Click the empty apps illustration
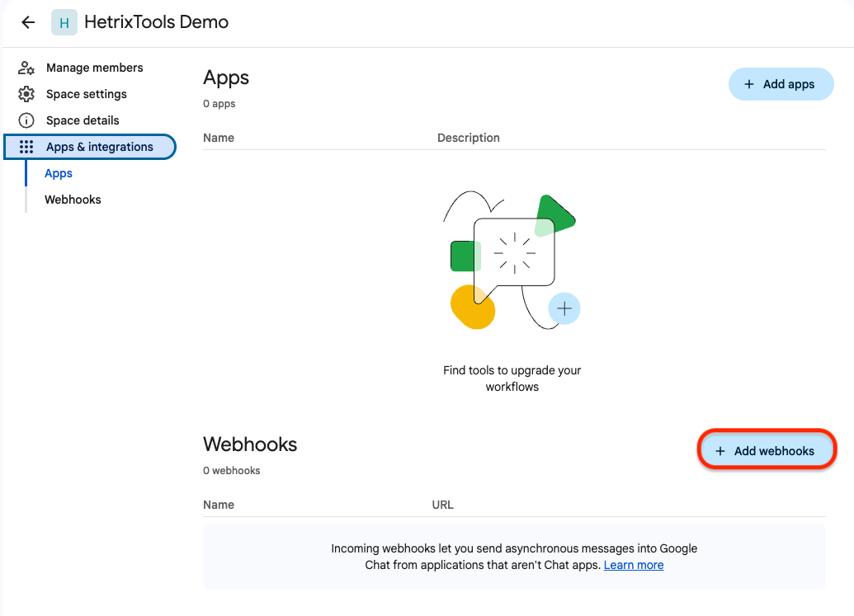This screenshot has height=616, width=854. [x=512, y=260]
